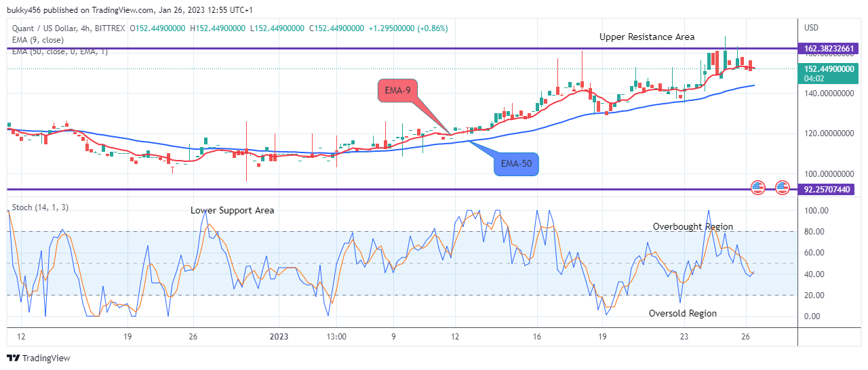
Task: Click the 80.00 stochastic axis value
Action: [813, 232]
